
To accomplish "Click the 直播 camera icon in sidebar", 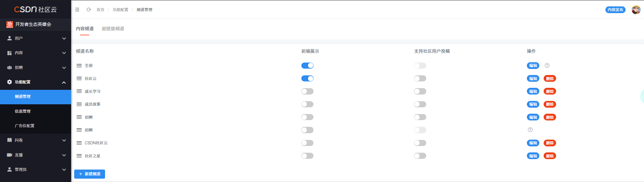I will pyautogui.click(x=9, y=155).
